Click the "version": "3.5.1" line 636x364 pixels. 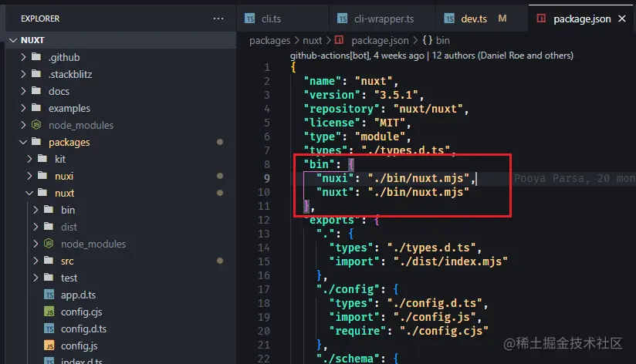(x=364, y=95)
